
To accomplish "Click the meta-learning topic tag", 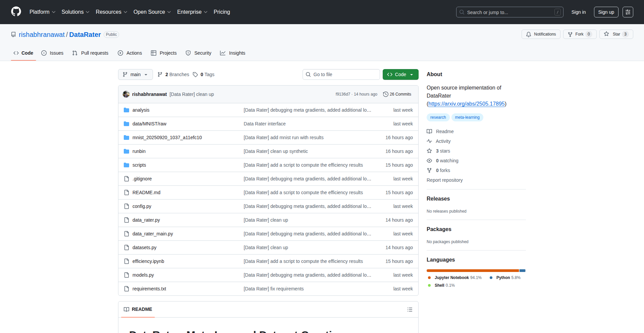I will (467, 117).
